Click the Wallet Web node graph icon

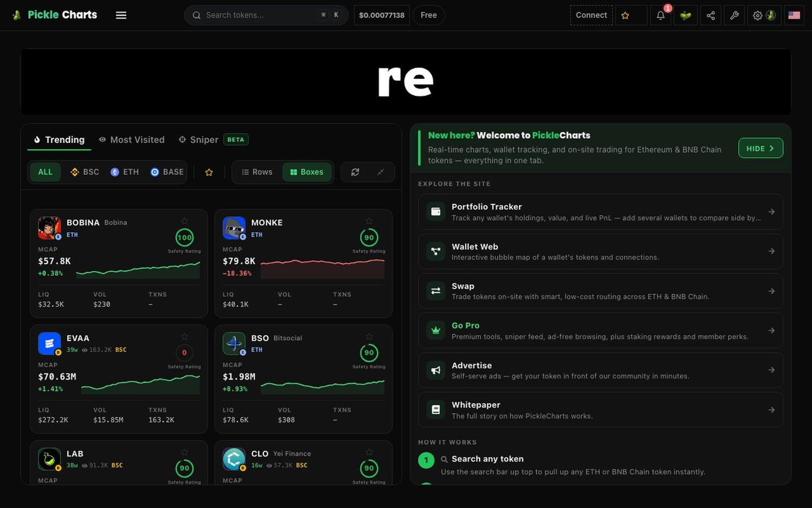point(436,251)
